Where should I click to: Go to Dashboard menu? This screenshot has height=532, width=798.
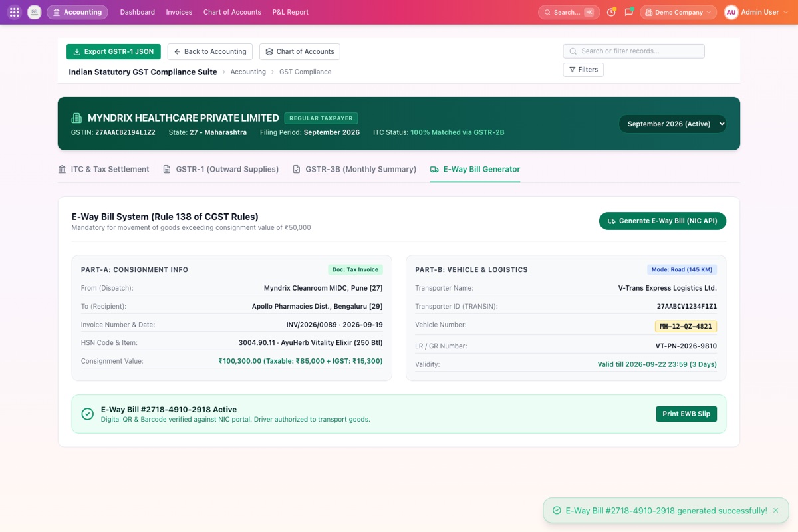tap(138, 12)
